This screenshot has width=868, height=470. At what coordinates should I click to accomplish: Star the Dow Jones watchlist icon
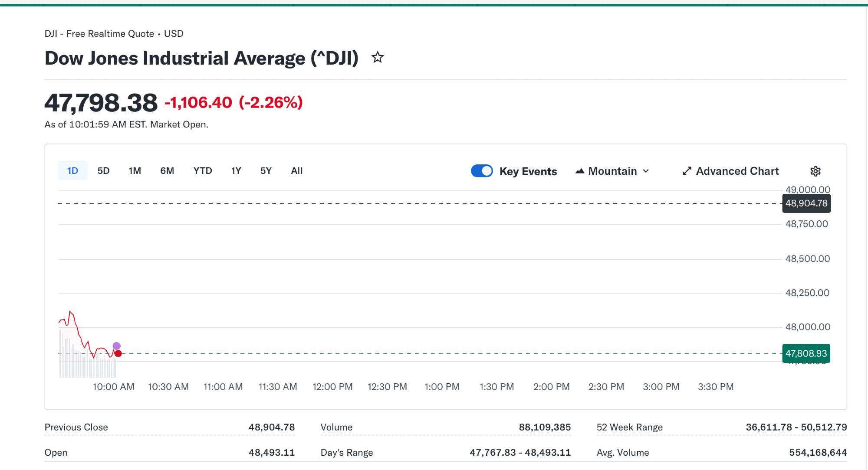click(378, 57)
